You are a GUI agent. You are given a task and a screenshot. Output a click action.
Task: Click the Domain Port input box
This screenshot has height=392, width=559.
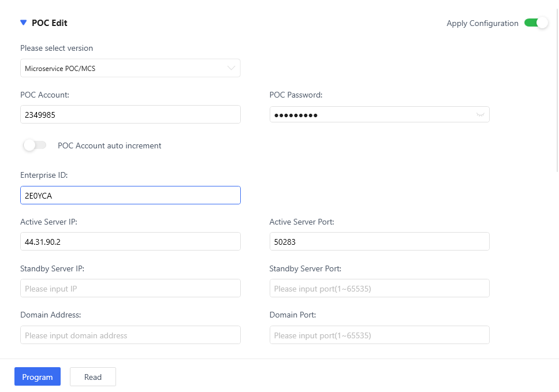[379, 335]
